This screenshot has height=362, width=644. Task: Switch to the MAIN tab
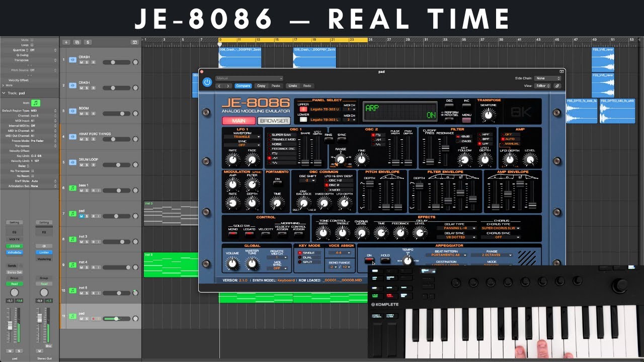(238, 121)
